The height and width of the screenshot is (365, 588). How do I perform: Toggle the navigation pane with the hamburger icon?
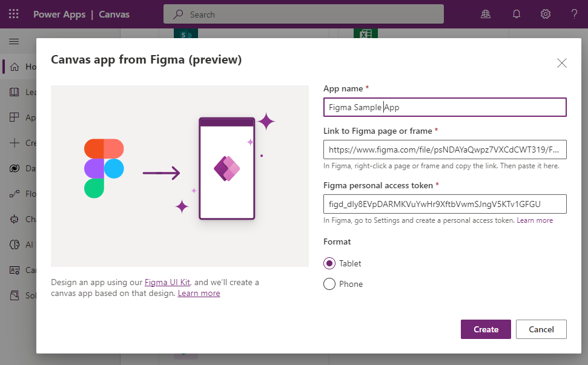(14, 42)
